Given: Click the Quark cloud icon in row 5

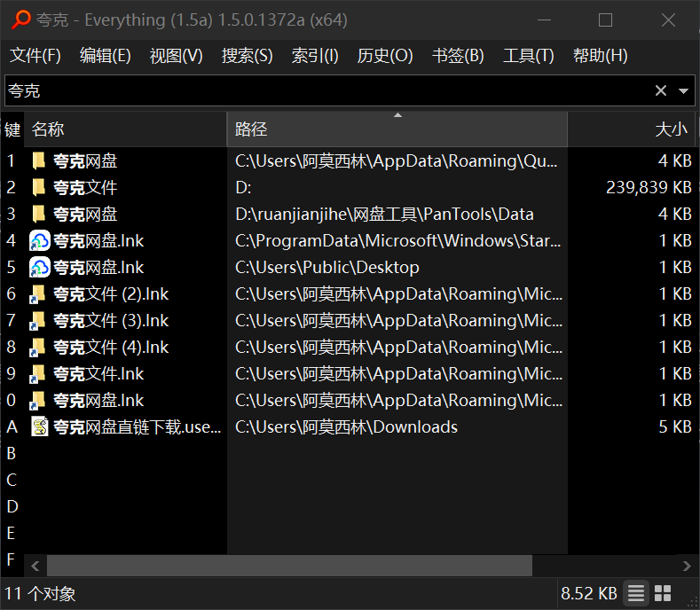Looking at the screenshot, I should pos(39,268).
